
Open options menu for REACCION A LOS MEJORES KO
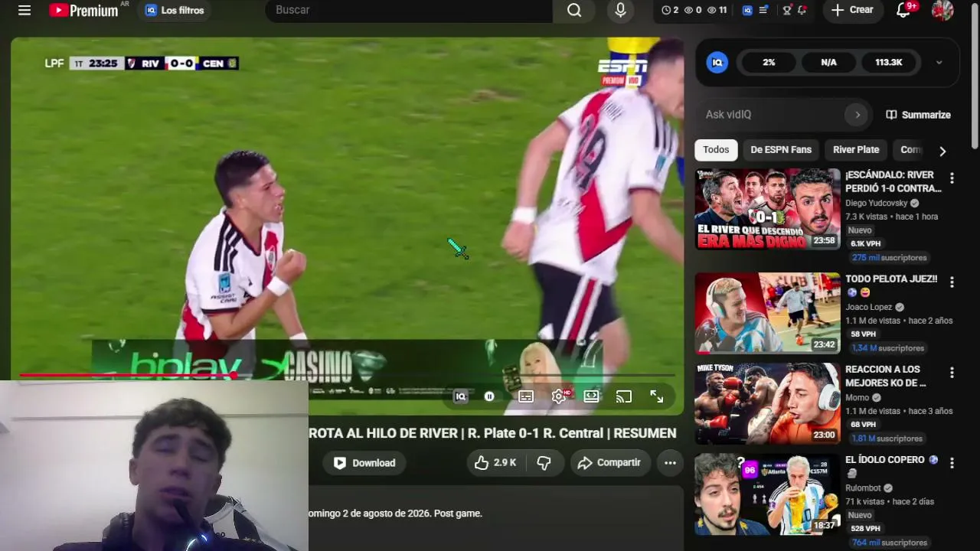[x=952, y=373]
